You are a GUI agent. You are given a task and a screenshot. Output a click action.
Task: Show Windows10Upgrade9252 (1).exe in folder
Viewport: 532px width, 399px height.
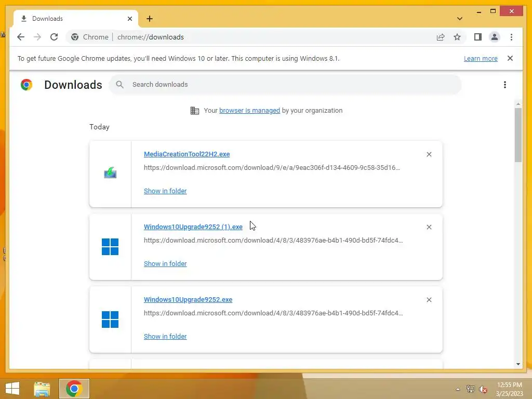point(165,263)
